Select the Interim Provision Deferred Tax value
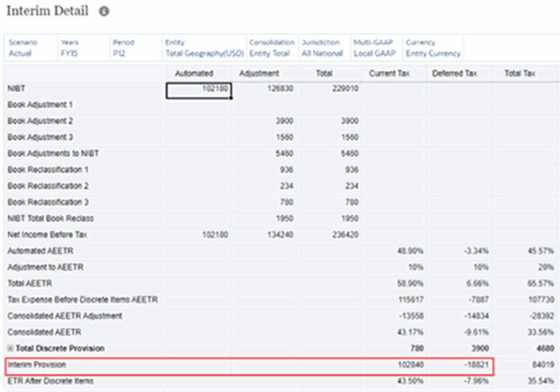The width and height of the screenshot is (560, 392). (459, 365)
